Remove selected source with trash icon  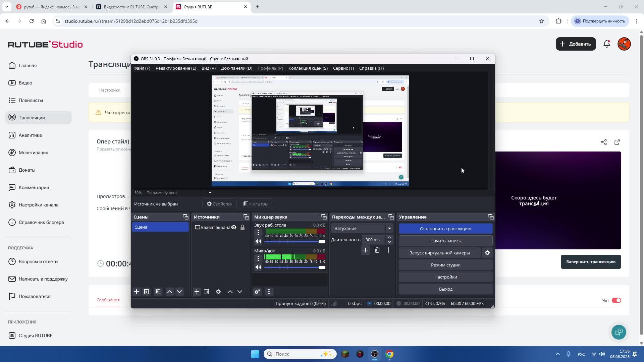point(207,292)
